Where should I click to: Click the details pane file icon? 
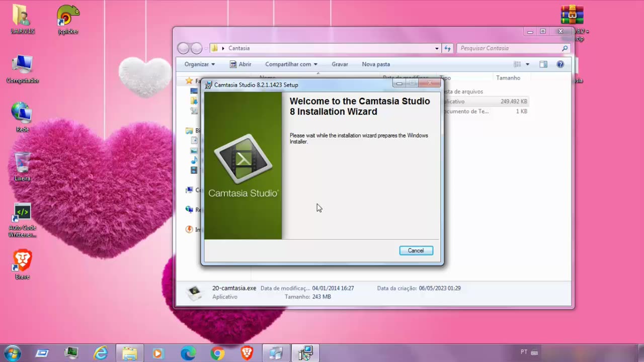pos(194,293)
